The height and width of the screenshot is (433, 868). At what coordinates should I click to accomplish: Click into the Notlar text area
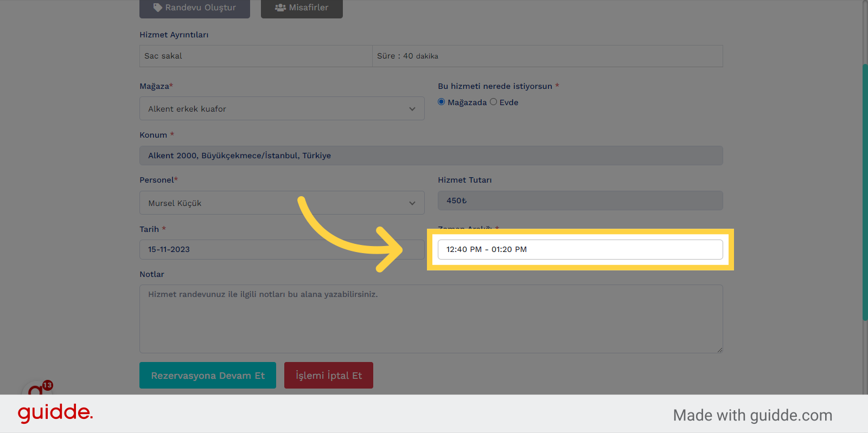(x=431, y=319)
